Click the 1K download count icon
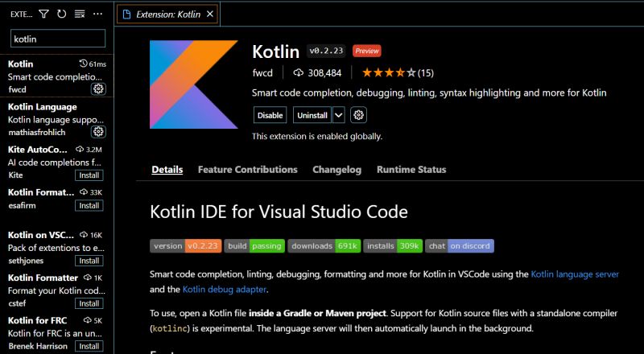 [x=88, y=278]
